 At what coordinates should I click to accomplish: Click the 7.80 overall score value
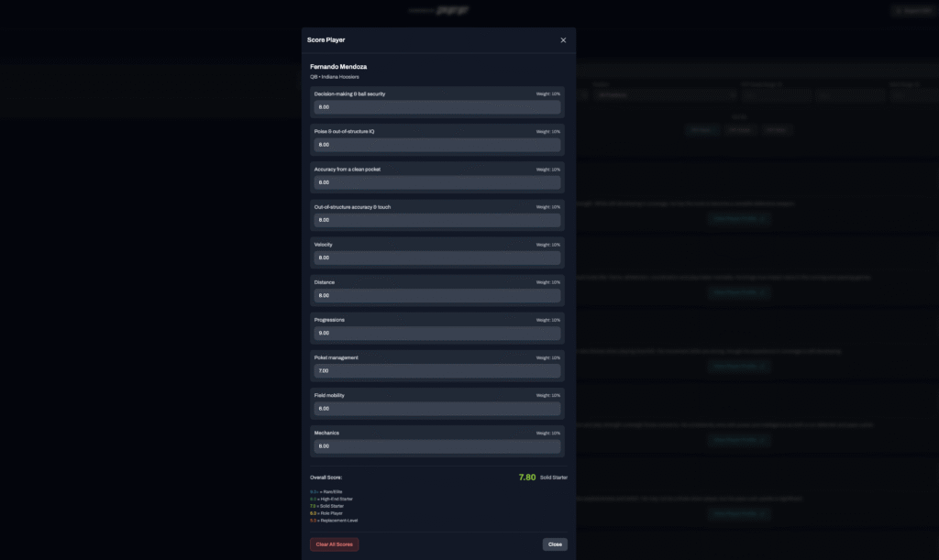[x=526, y=478]
